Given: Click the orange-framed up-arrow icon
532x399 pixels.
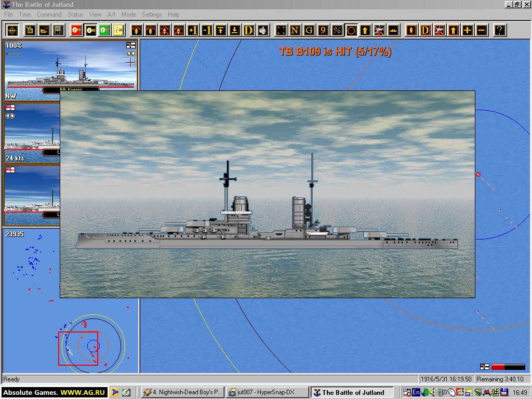Looking at the screenshot, I should pos(453,30).
